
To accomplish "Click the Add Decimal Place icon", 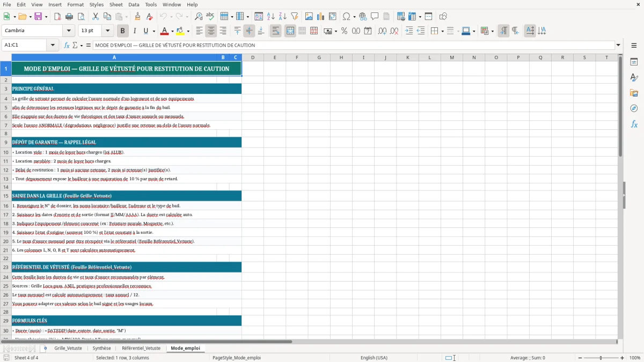I will click(x=382, y=31).
